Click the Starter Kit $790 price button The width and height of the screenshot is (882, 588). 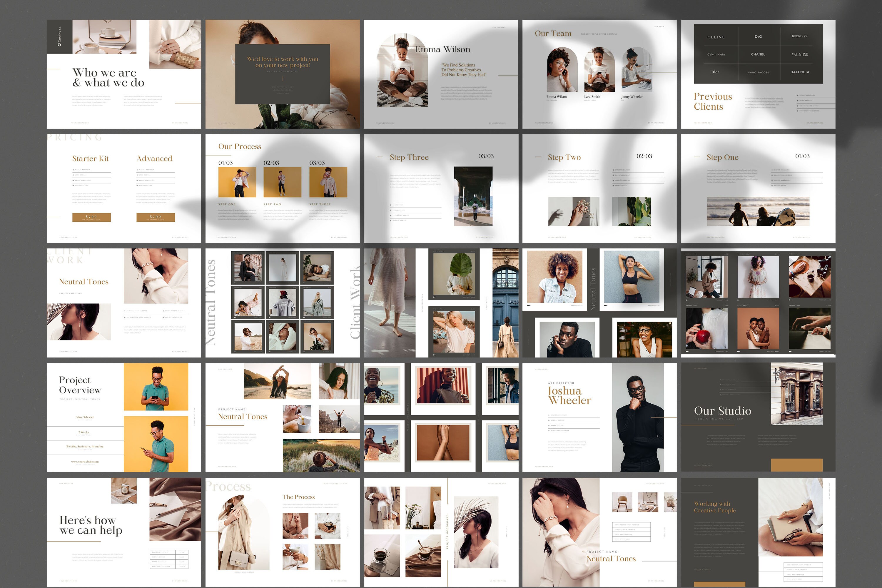coord(91,217)
